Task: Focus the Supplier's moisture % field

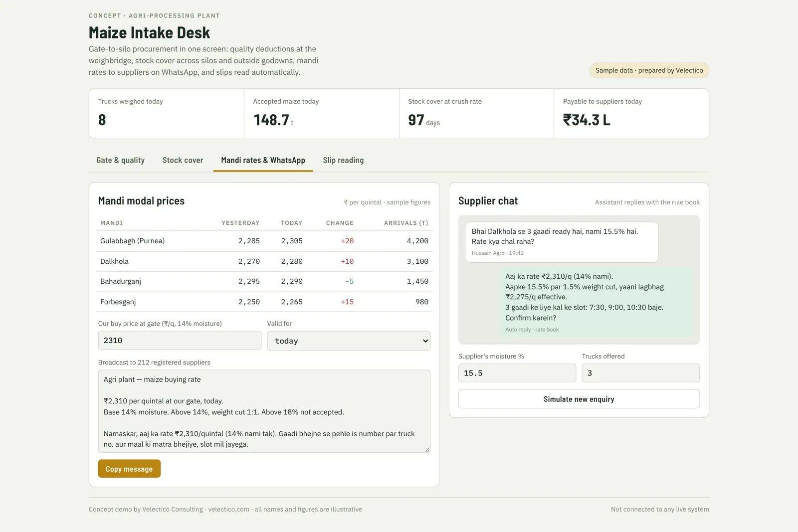Action: click(517, 373)
